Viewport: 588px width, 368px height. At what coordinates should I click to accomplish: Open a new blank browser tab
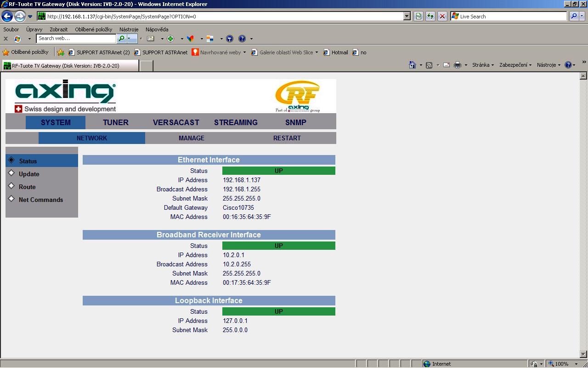[146, 66]
